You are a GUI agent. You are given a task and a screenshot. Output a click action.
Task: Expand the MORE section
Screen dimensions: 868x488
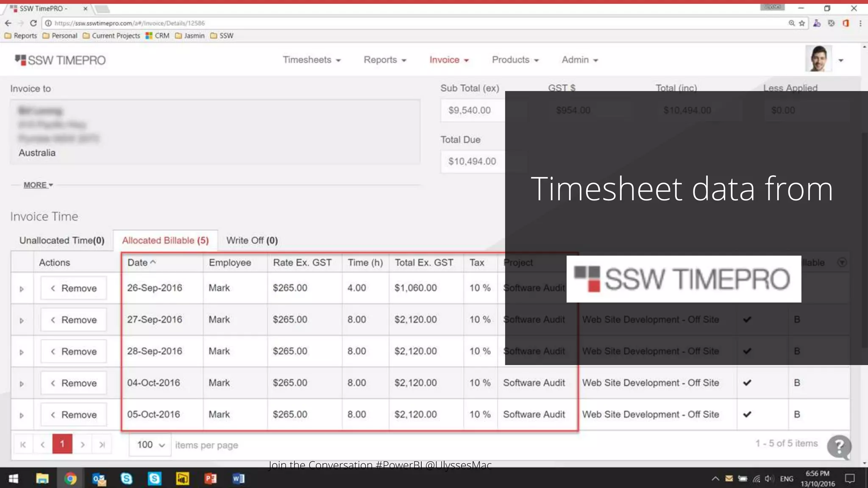(x=38, y=185)
